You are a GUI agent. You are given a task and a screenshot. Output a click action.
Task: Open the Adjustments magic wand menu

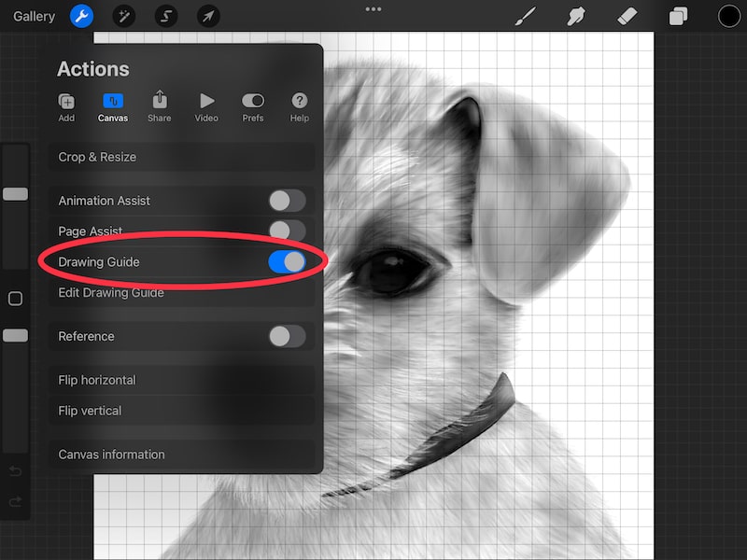(122, 16)
